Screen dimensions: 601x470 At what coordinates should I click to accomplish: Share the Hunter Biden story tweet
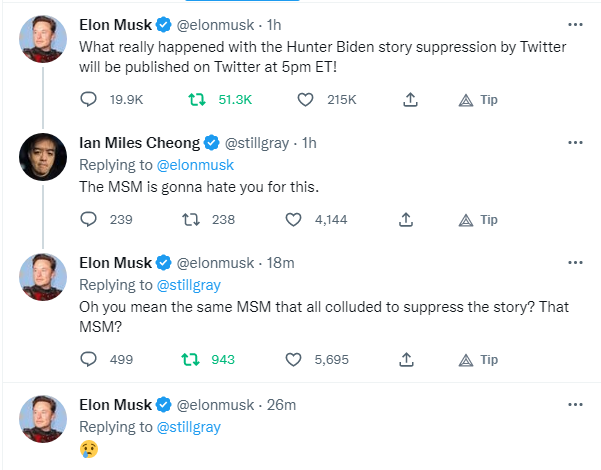pos(409,100)
